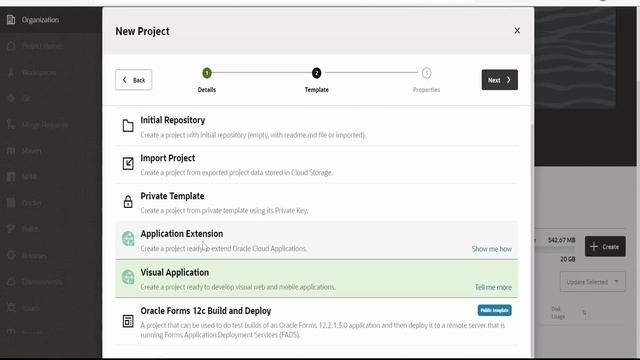Click the Disk Usage column header
The width and height of the screenshot is (640, 360).
[558, 313]
